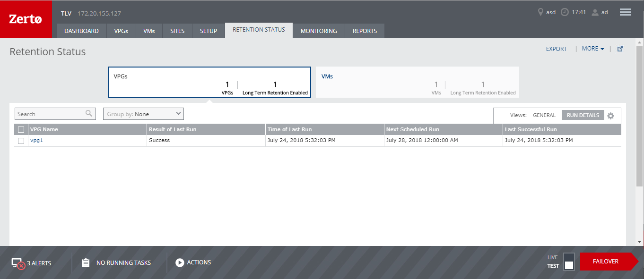Image resolution: width=644 pixels, height=279 pixels.
Task: Open page in new window icon
Action: pos(620,49)
